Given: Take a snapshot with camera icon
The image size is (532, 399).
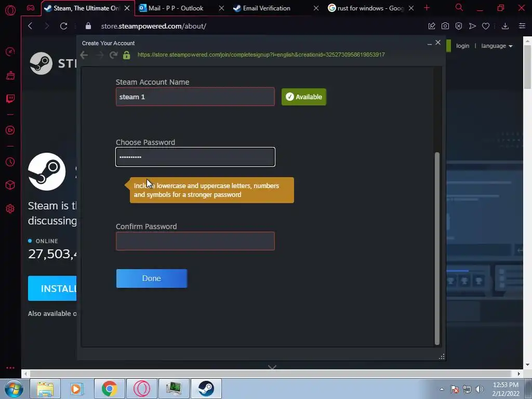Looking at the screenshot, I should (x=445, y=26).
